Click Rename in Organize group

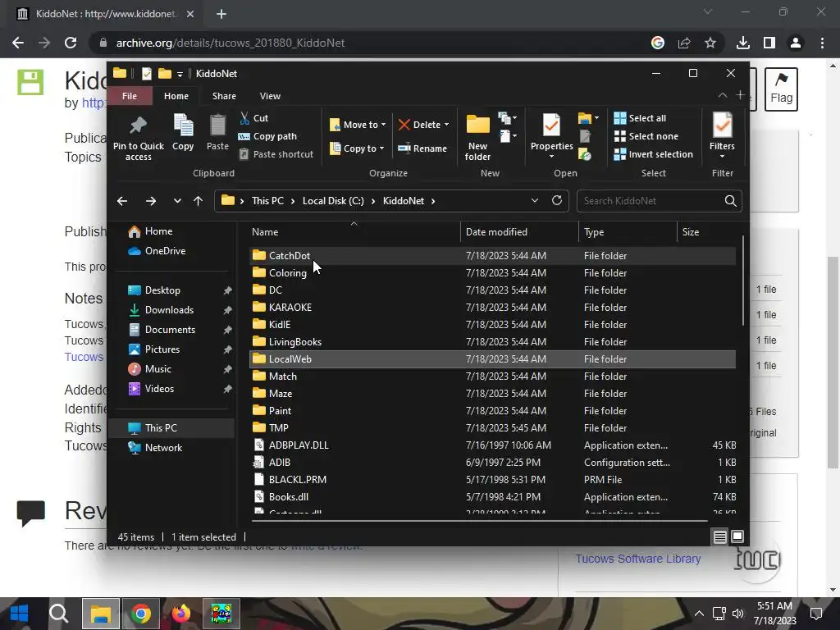(422, 148)
